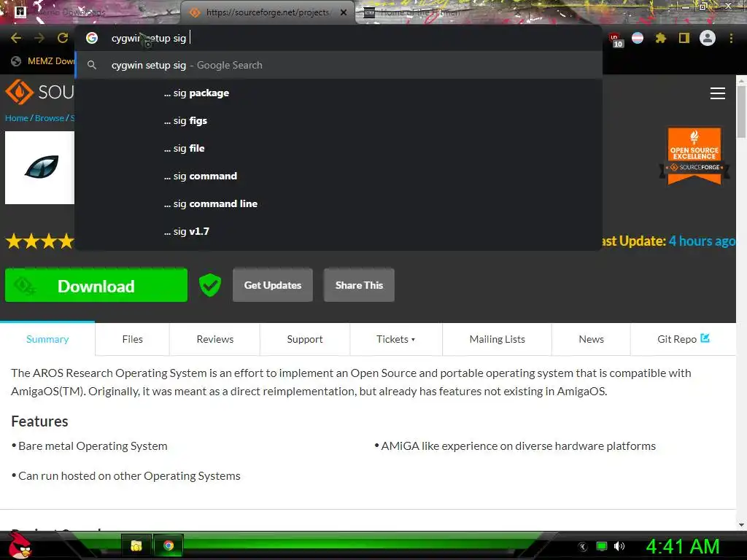The width and height of the screenshot is (747, 560).
Task: Switch to the Reviews tab
Action: tap(215, 339)
